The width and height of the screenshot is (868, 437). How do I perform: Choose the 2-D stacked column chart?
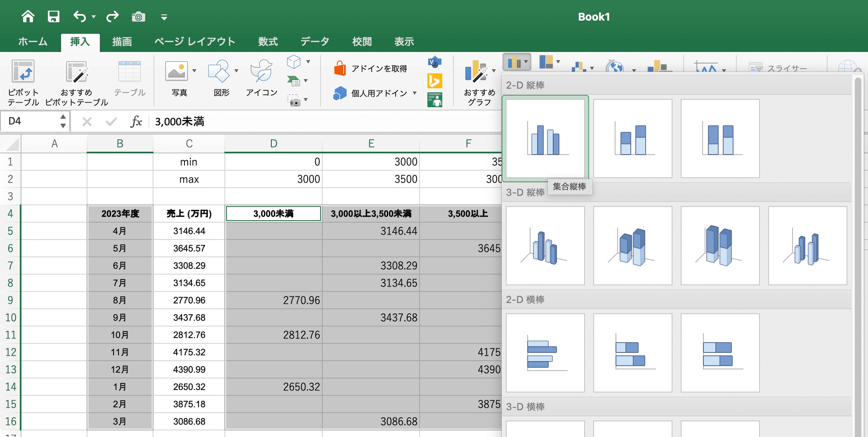633,139
